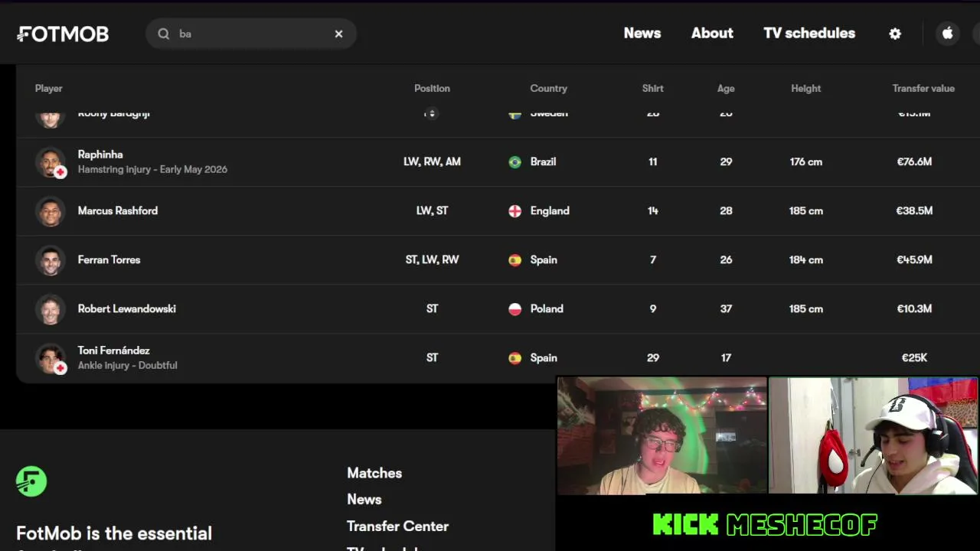Sort by the Player column header
Screen dimensions: 980x551
[x=48, y=88]
